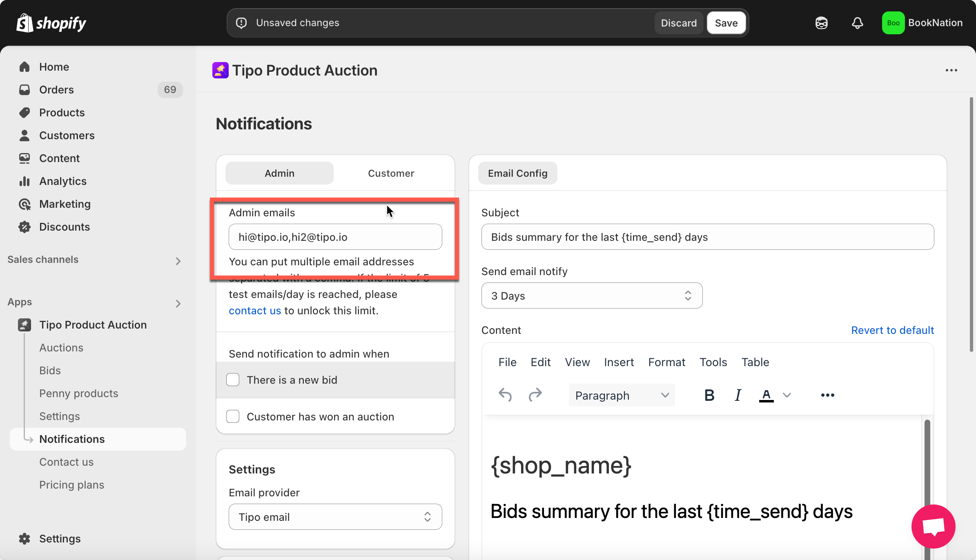The width and height of the screenshot is (976, 560).
Task: Click the 'Revert to default' link
Action: coord(892,330)
